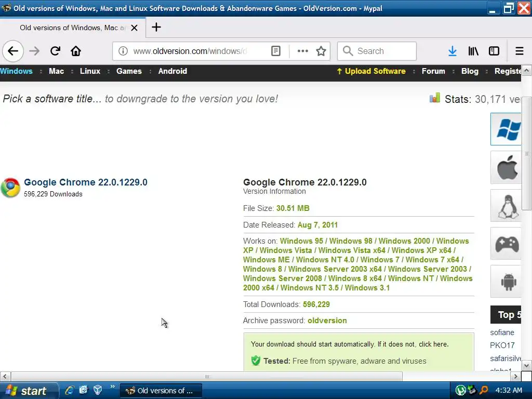The width and height of the screenshot is (532, 399).
Task: Click the green Tested shield icon
Action: pyautogui.click(x=256, y=361)
